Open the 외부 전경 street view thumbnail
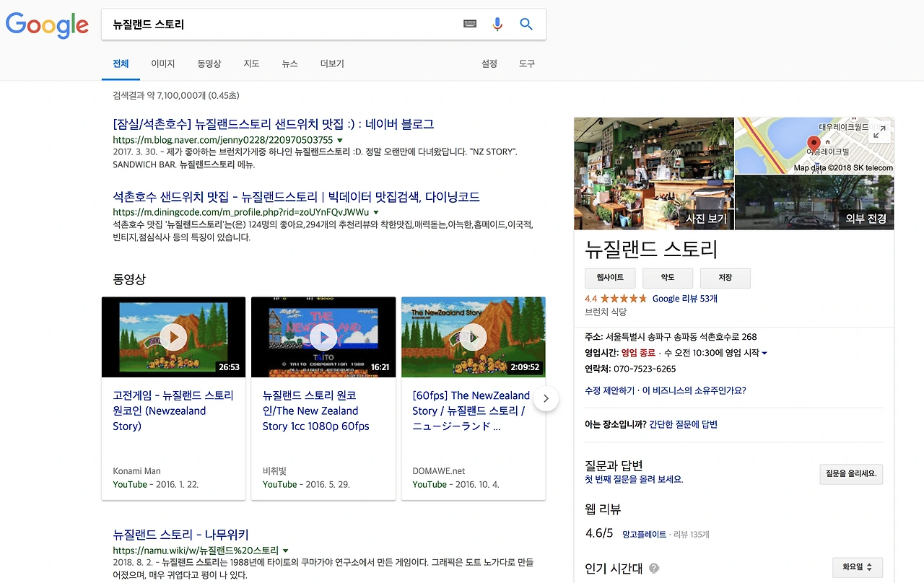This screenshot has height=583, width=924. coord(814,203)
